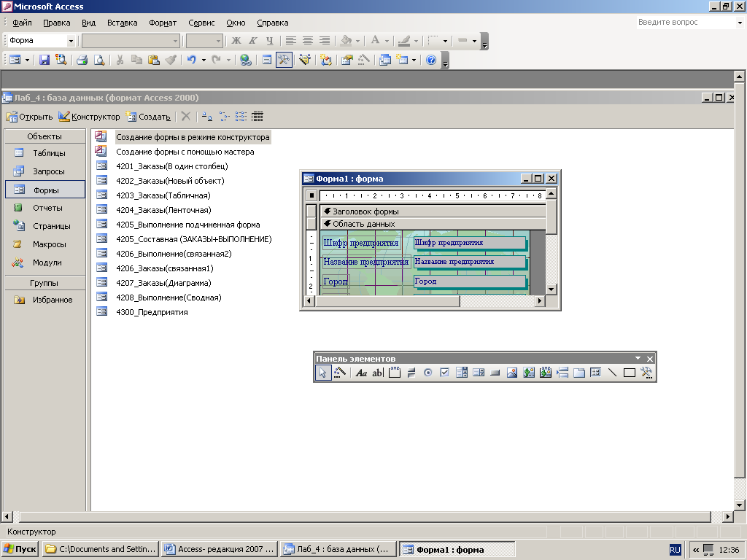Select the Toggle Button tool
This screenshot has height=560, width=747.
(x=411, y=373)
